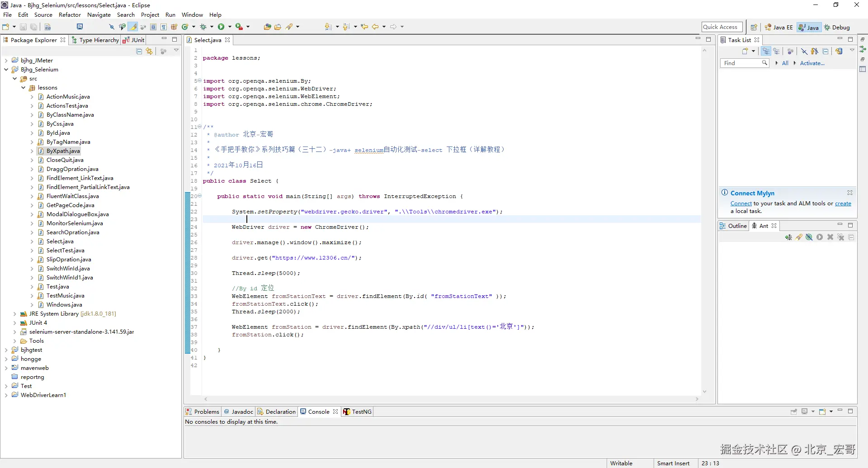Click the New Task icon in Task List

(x=745, y=52)
